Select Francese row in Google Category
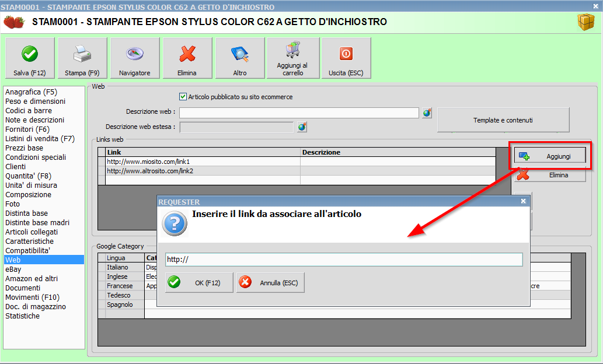This screenshot has height=364, width=603. click(x=125, y=286)
